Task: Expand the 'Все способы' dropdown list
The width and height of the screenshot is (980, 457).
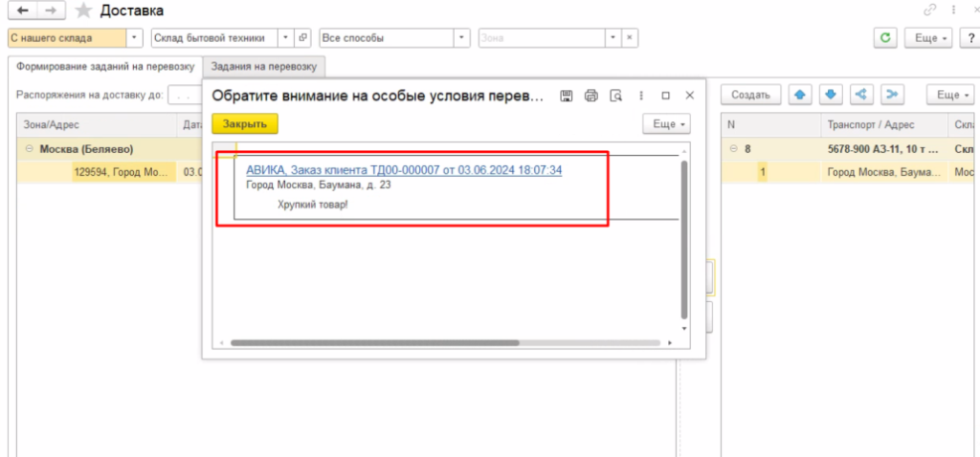Action: [x=461, y=38]
